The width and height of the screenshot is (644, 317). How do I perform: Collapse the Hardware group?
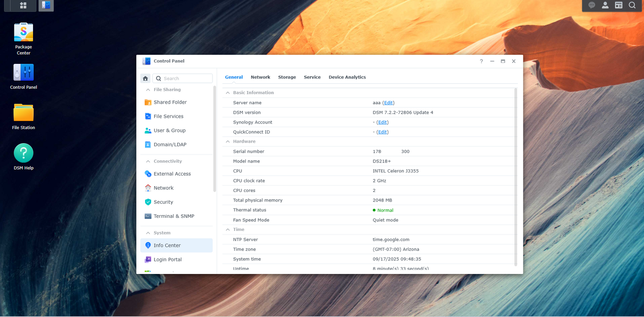click(228, 141)
